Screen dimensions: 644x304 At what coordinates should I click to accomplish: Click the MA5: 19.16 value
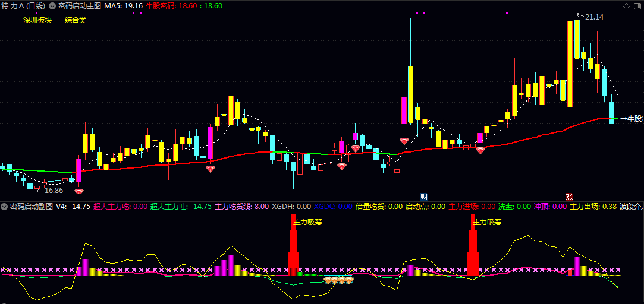124,6
